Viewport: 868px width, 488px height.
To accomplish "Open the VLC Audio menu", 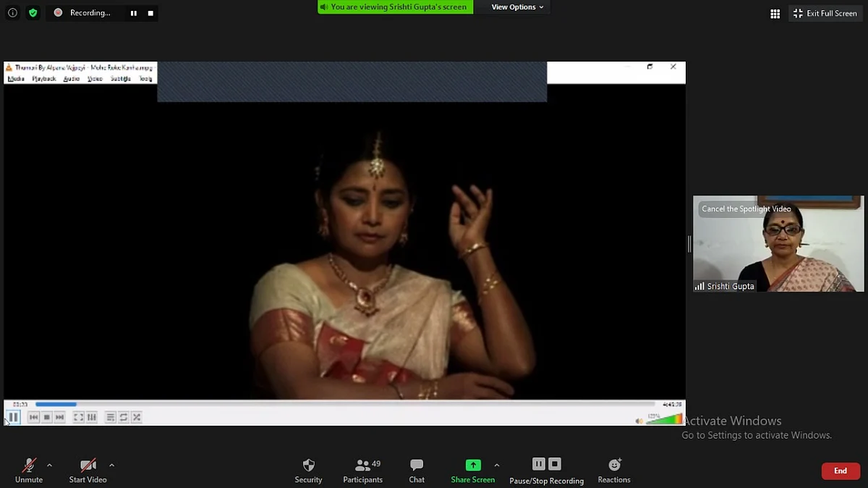I will click(x=71, y=78).
